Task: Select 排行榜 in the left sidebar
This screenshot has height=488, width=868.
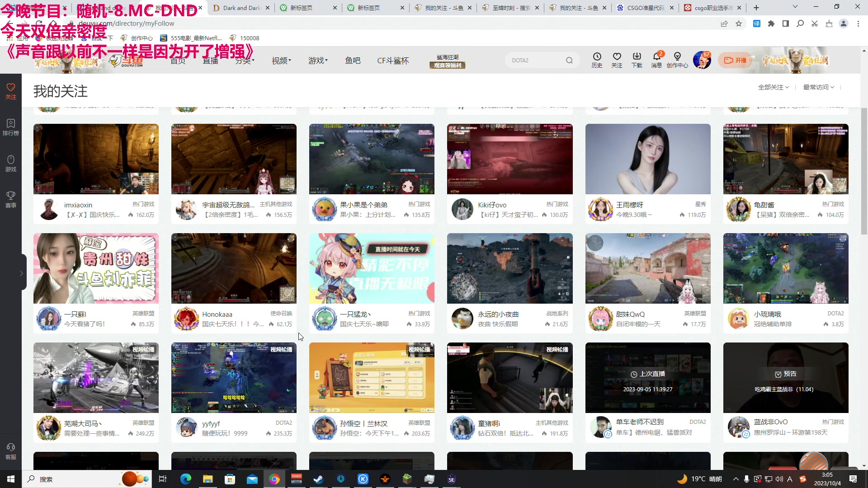Action: click(10, 127)
